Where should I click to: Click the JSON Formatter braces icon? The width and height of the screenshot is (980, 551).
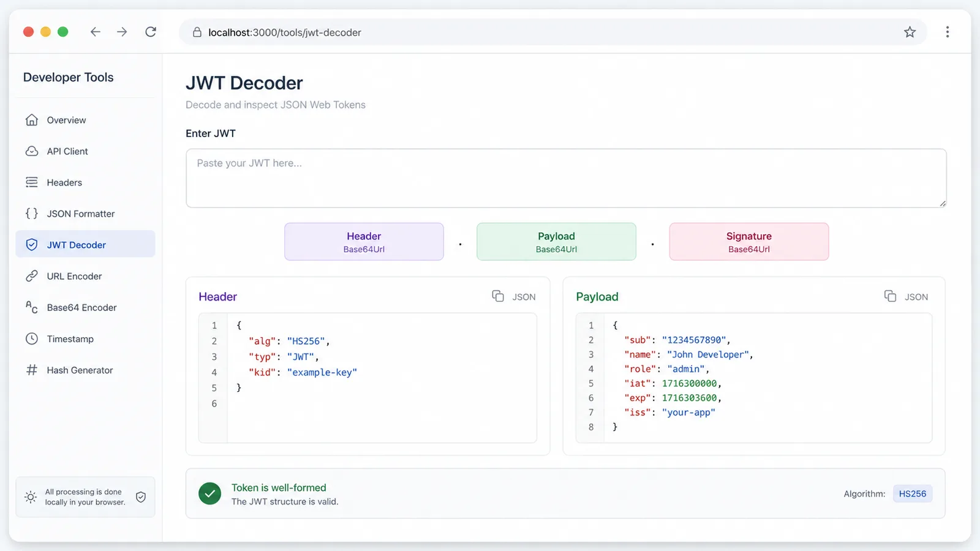click(32, 214)
